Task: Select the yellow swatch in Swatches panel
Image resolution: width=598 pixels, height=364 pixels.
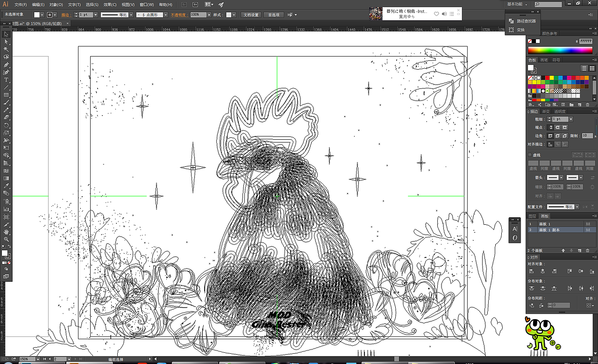Action: click(551, 78)
